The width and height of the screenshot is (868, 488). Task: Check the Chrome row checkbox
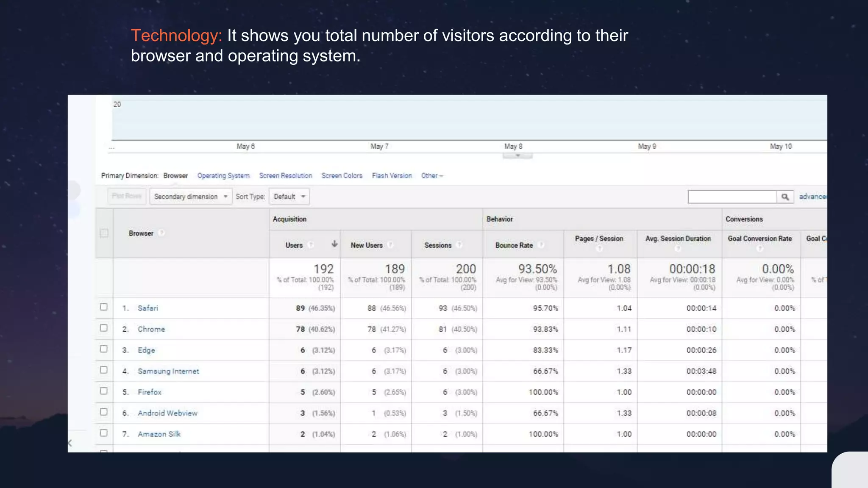(104, 328)
